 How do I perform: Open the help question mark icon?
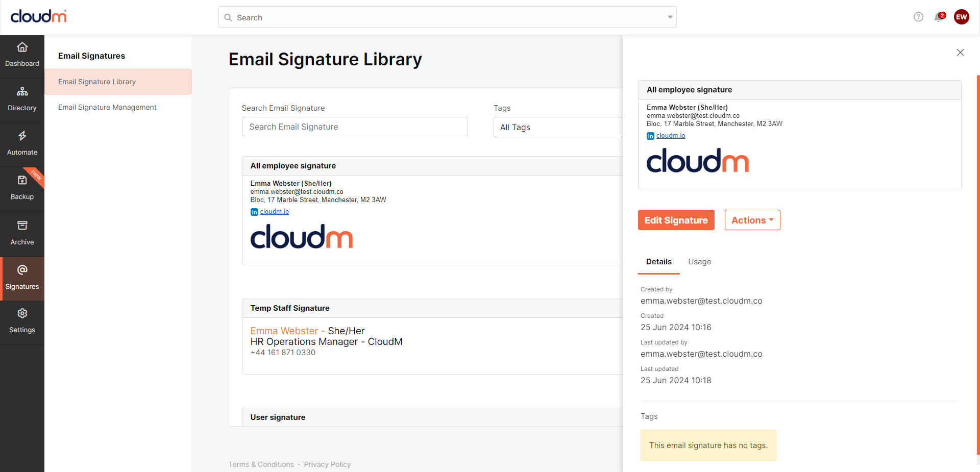918,17
